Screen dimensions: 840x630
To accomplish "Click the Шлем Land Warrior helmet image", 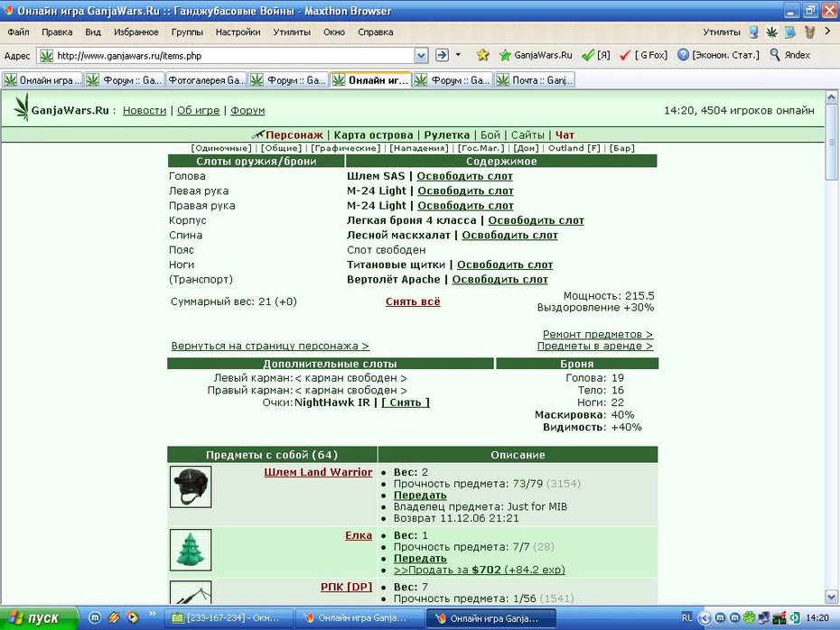I will (x=191, y=486).
